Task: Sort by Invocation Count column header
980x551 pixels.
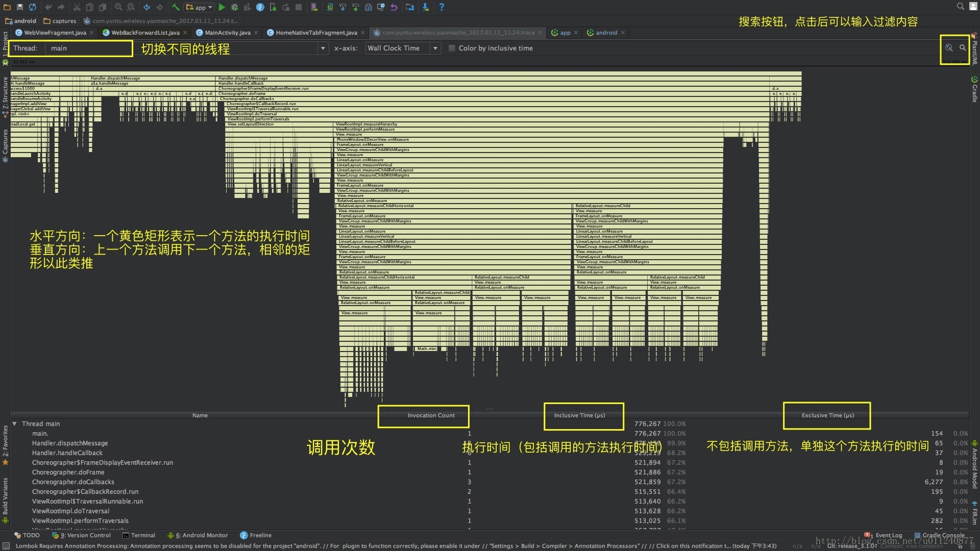Action: tap(431, 415)
